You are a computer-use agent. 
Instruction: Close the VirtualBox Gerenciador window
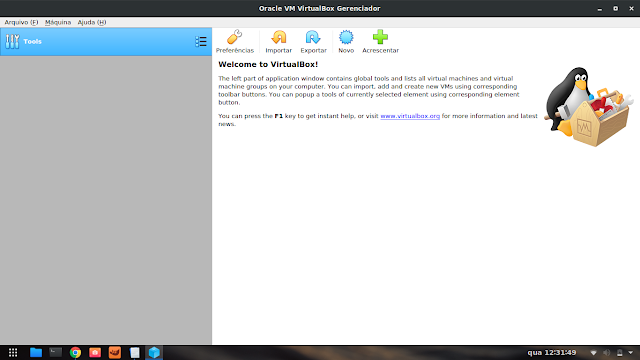[x=631, y=9]
